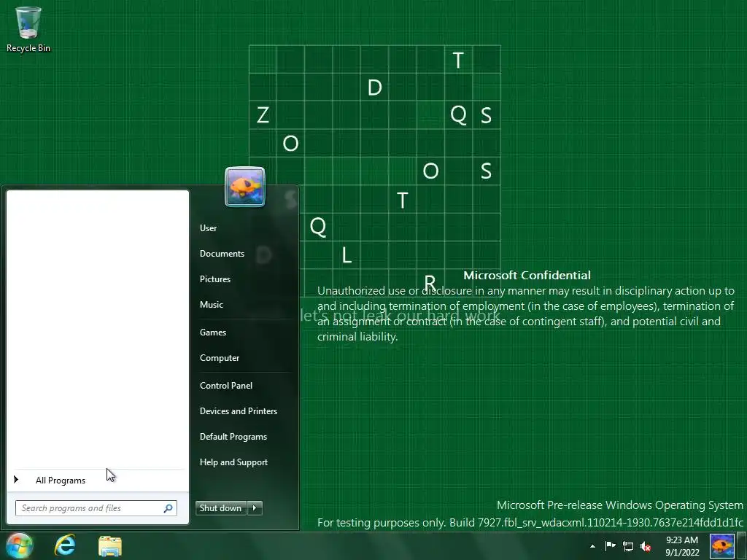Image resolution: width=747 pixels, height=560 pixels.
Task: Click the network tray icon
Action: 628,547
